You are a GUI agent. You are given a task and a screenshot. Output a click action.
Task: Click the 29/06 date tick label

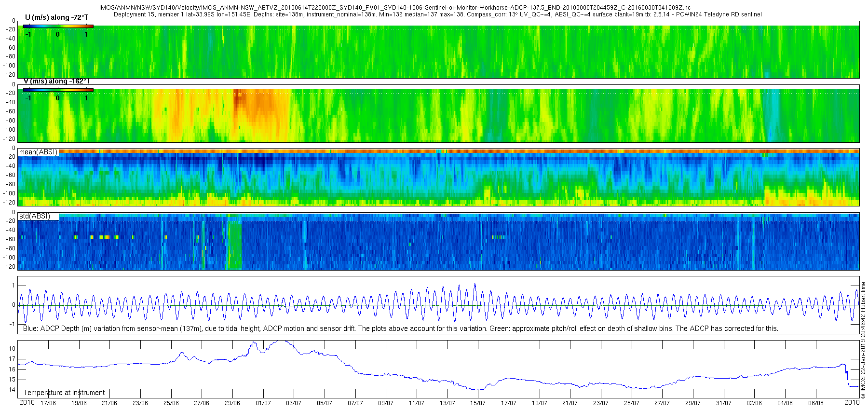pyautogui.click(x=232, y=403)
